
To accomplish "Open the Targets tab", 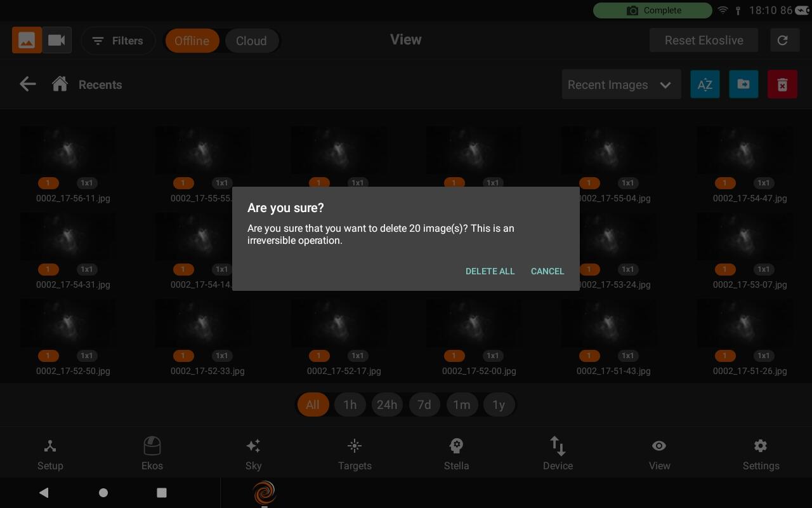I will (x=355, y=455).
